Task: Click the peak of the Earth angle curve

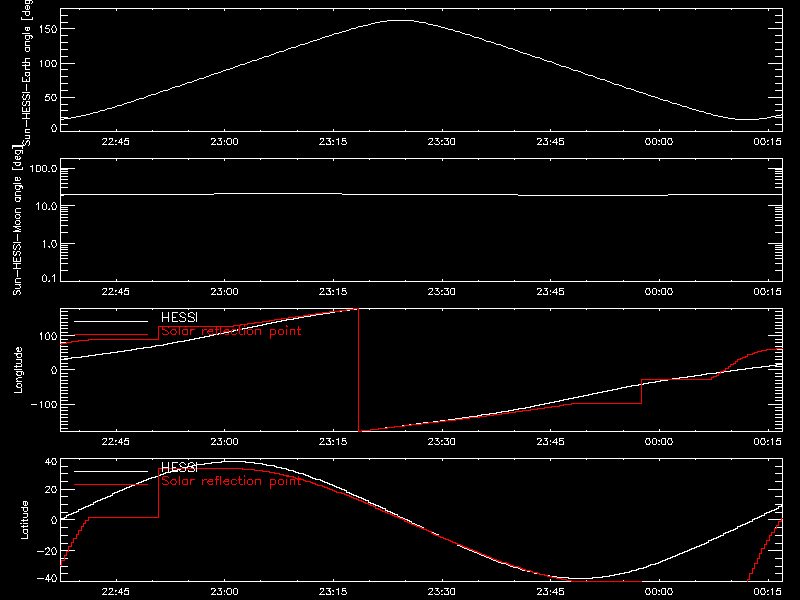Action: [x=401, y=20]
